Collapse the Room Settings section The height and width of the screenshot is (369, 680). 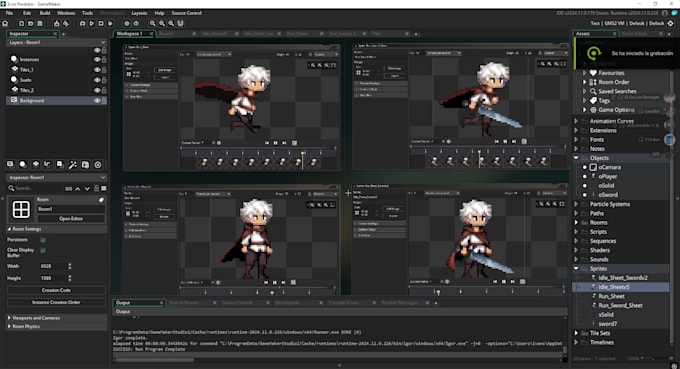pos(9,229)
